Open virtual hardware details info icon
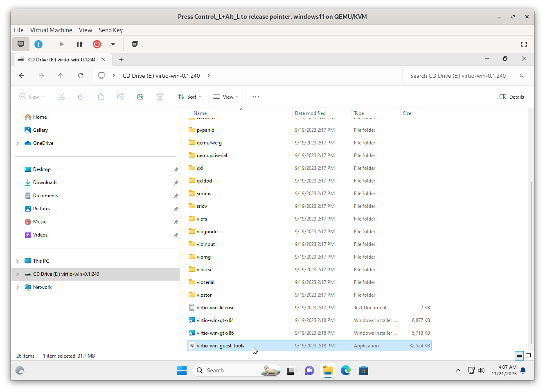The image size is (545, 392). pyautogui.click(x=38, y=44)
